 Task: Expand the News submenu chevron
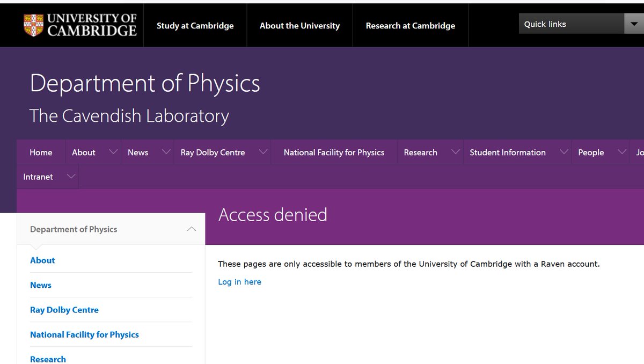point(166,152)
